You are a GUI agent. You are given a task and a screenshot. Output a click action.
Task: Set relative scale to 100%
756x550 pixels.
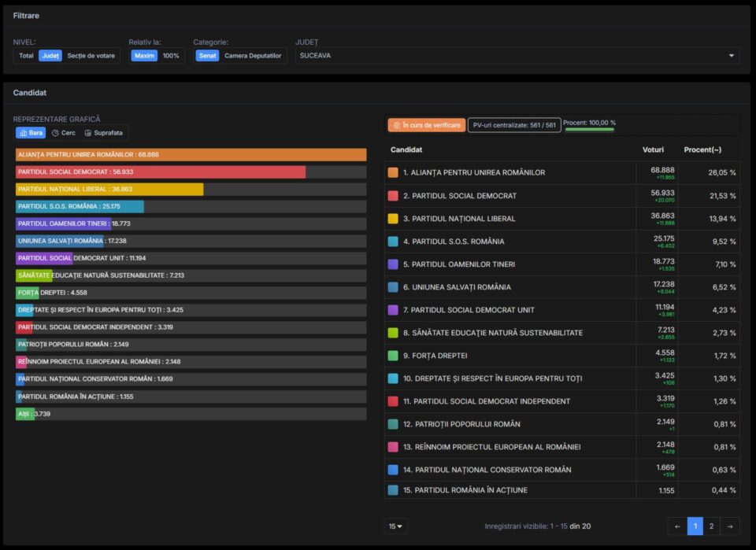click(x=171, y=56)
